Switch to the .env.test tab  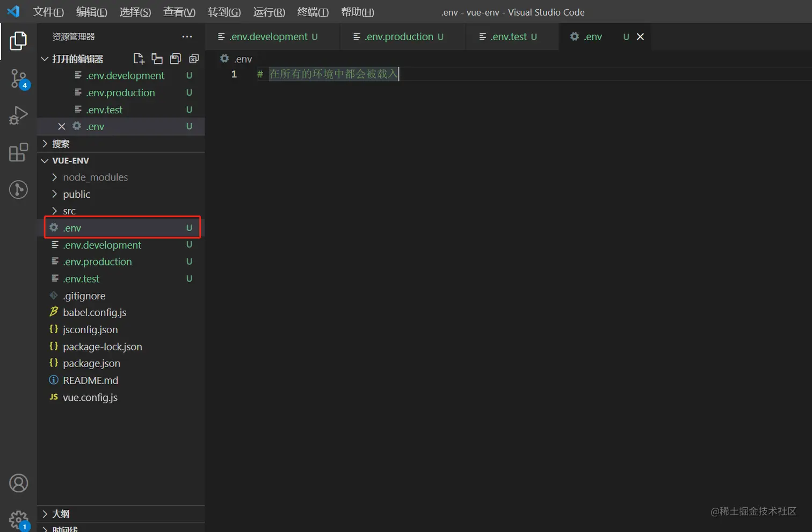[512, 37]
